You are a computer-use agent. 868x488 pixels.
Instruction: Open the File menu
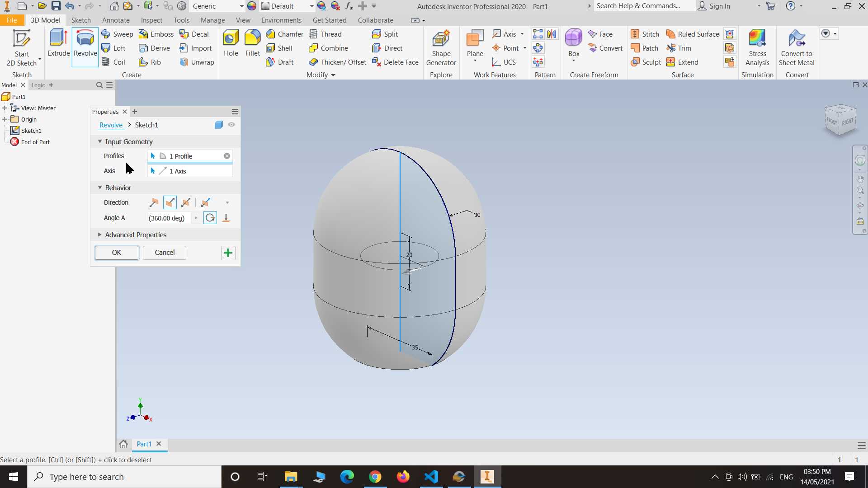tap(12, 20)
